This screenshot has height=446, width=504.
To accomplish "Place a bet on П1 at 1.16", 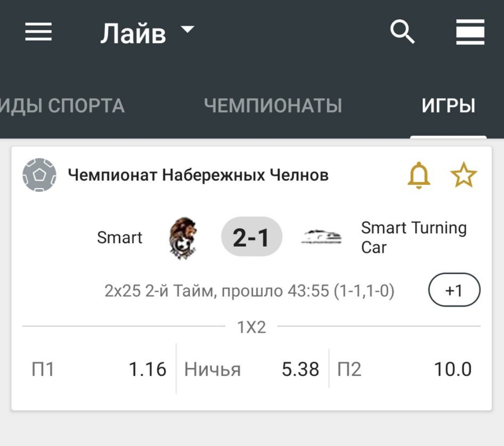I will (93, 369).
